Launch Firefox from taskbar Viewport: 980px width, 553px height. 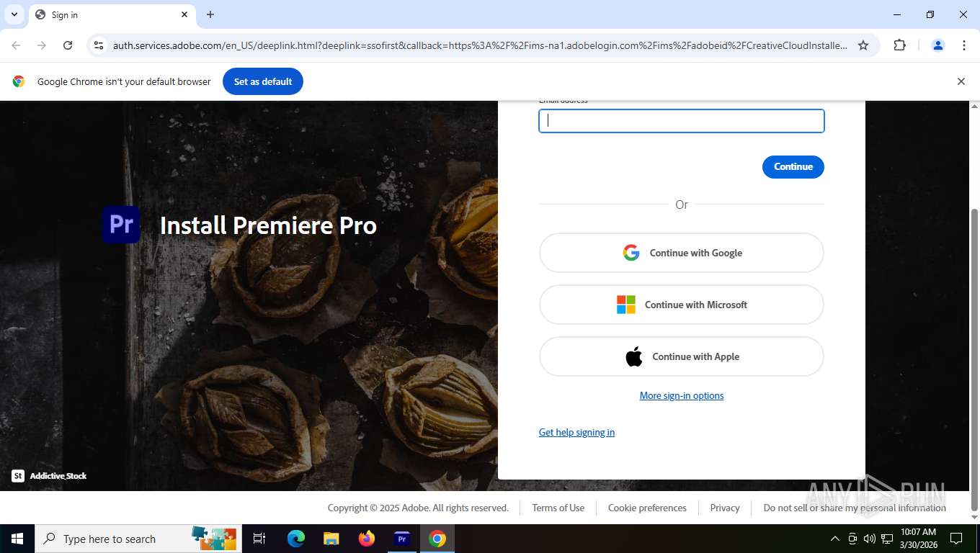pos(367,539)
